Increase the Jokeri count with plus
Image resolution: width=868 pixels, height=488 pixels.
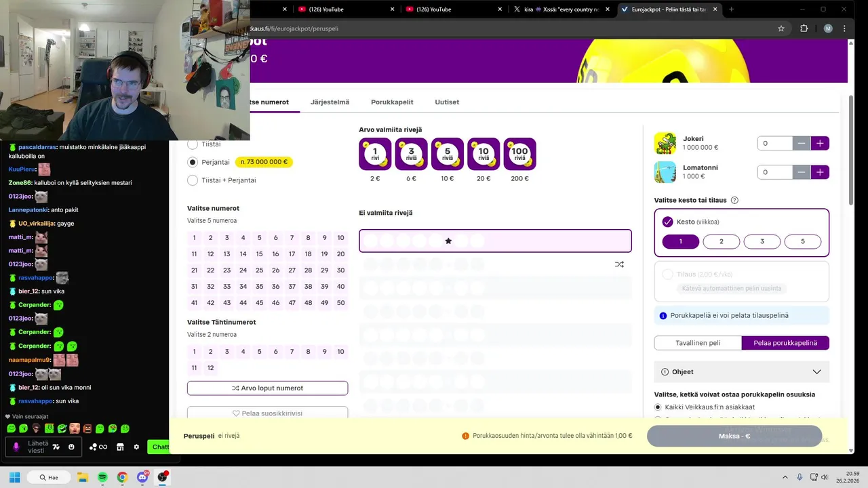pyautogui.click(x=820, y=143)
